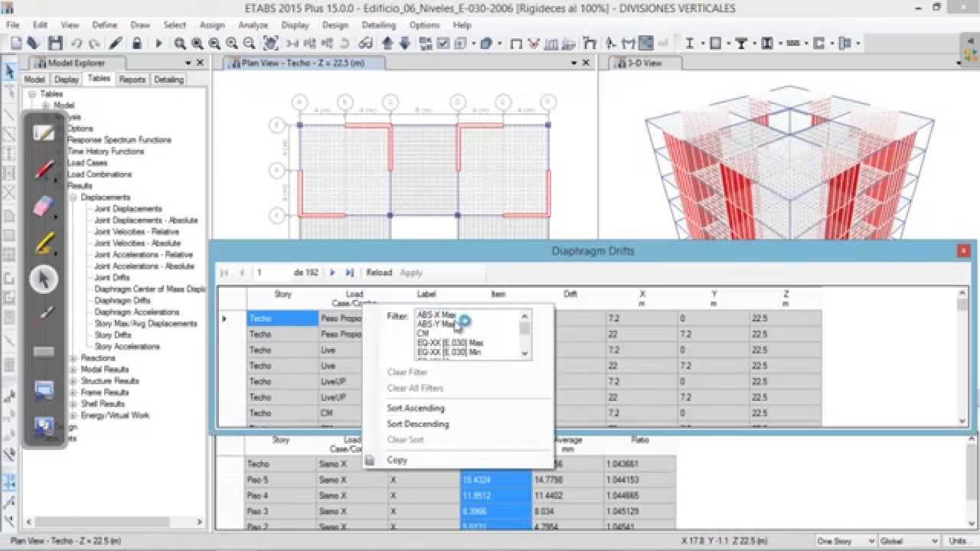Select the red pen annotation tool

(44, 170)
